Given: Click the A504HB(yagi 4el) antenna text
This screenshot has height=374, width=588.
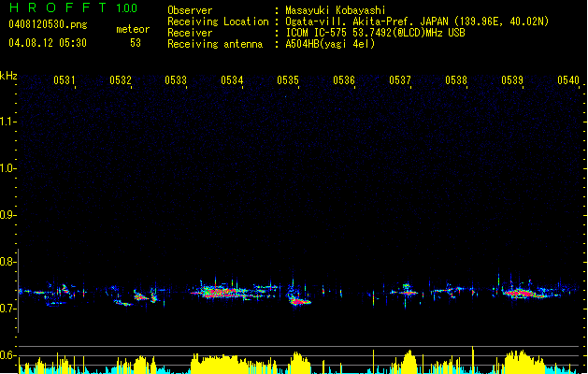Looking at the screenshot, I should point(330,44).
